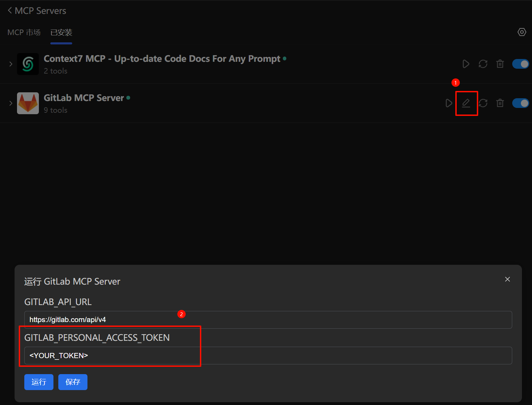Click the blue 运行 button

(39, 382)
